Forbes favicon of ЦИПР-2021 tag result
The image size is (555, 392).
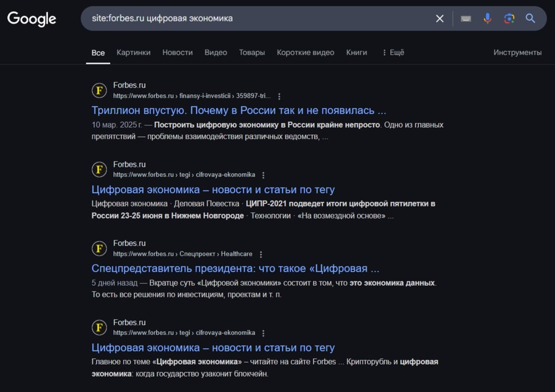(x=99, y=169)
